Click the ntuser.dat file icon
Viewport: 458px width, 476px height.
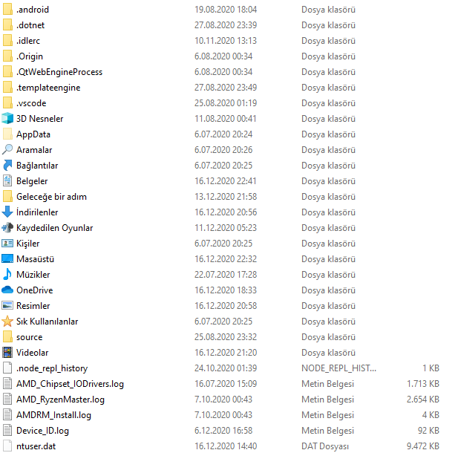pyautogui.click(x=7, y=446)
